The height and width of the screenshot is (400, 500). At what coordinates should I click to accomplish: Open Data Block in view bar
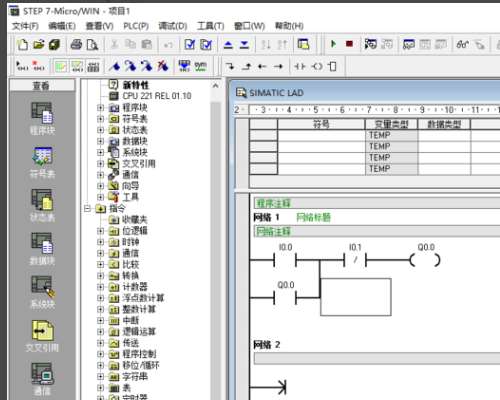(42, 249)
